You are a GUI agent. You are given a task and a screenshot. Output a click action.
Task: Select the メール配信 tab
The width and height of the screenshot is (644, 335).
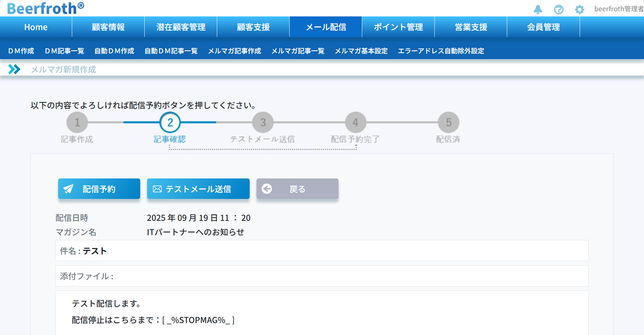[326, 27]
